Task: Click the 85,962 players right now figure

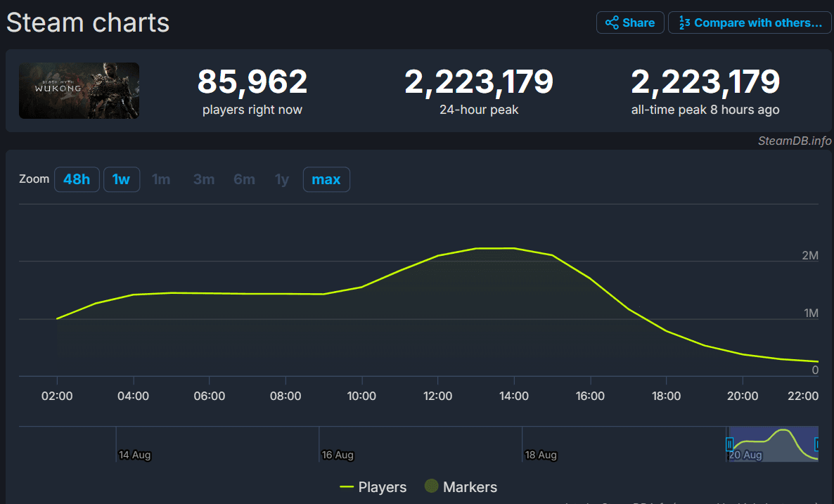Action: 252,82
